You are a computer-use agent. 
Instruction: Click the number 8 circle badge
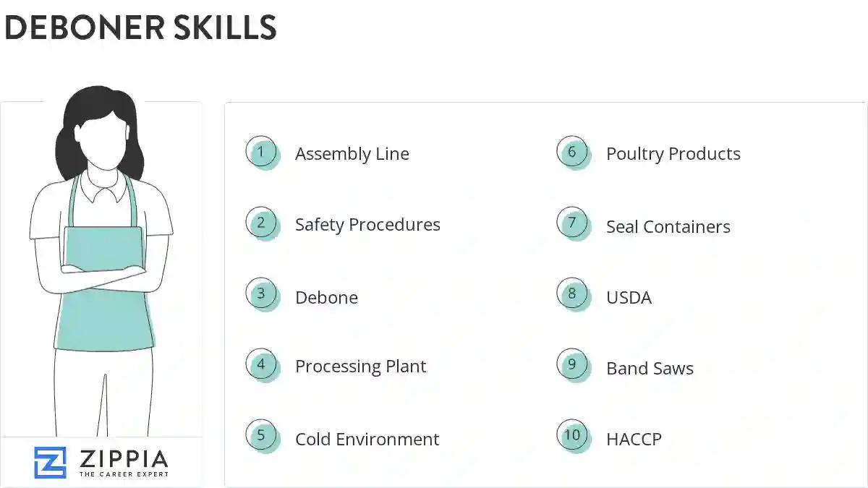(573, 294)
